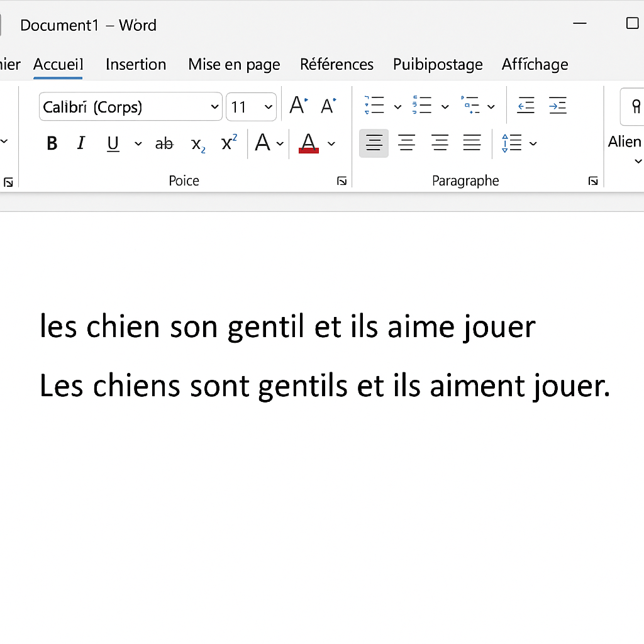Justify the paragraph text
The height and width of the screenshot is (644, 644).
472,143
